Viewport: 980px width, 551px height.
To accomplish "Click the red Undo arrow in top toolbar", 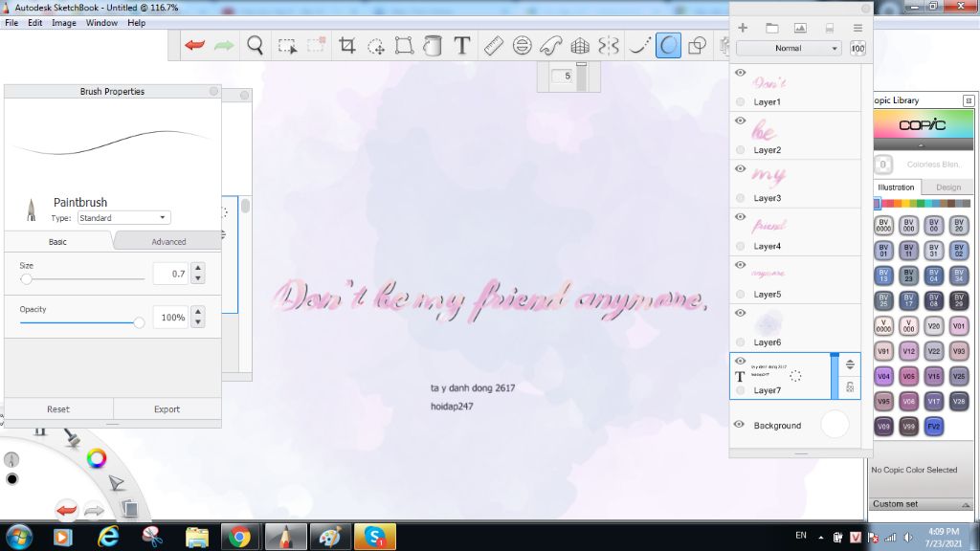I will click(x=195, y=45).
